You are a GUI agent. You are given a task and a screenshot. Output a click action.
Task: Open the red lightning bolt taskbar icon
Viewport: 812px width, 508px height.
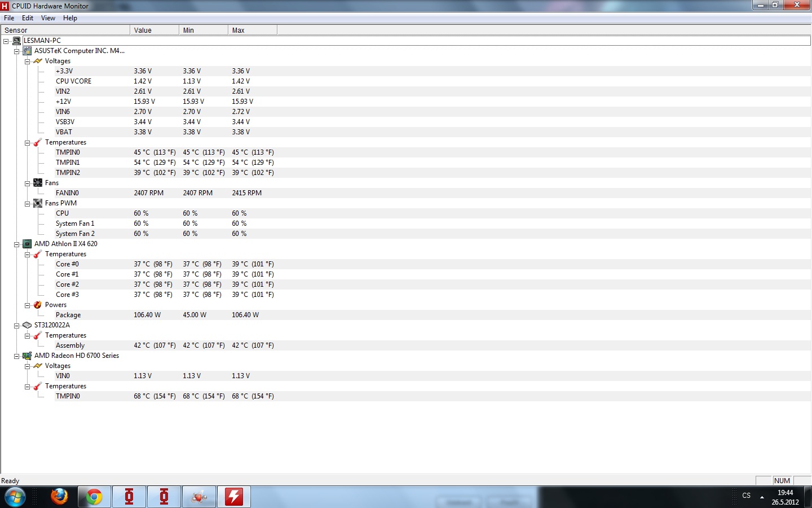click(x=234, y=497)
